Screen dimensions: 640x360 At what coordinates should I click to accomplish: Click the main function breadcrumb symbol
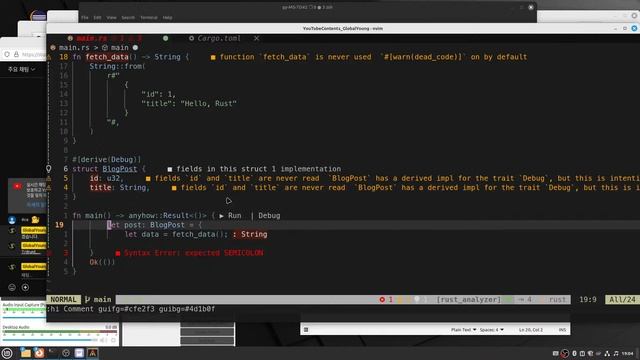tap(119, 48)
